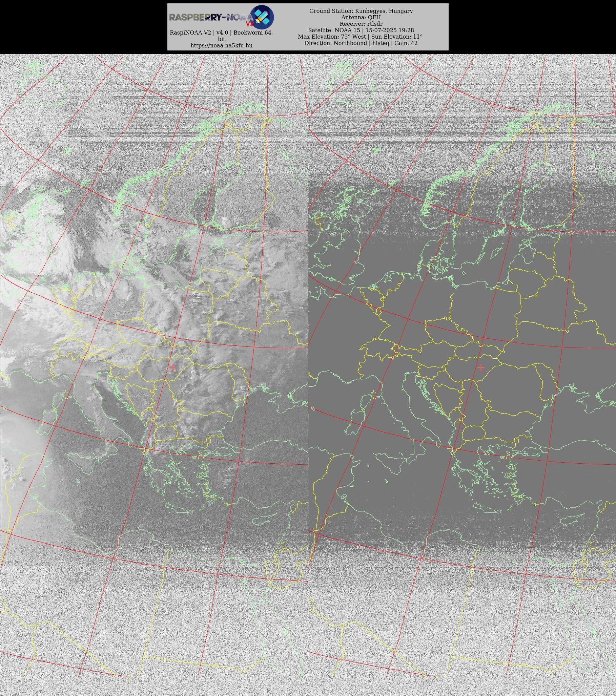The height and width of the screenshot is (696, 616).
Task: Click the red ground station cross in right image
Action: [x=481, y=367]
